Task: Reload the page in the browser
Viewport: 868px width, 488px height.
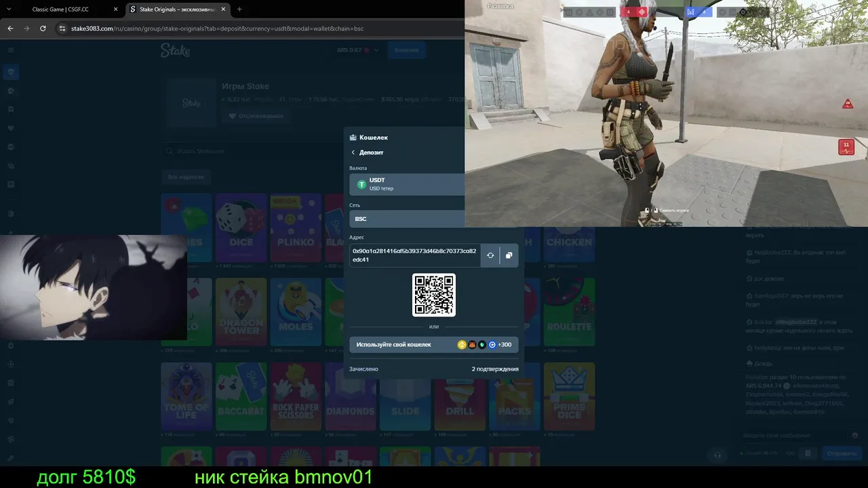Action: 43,28
